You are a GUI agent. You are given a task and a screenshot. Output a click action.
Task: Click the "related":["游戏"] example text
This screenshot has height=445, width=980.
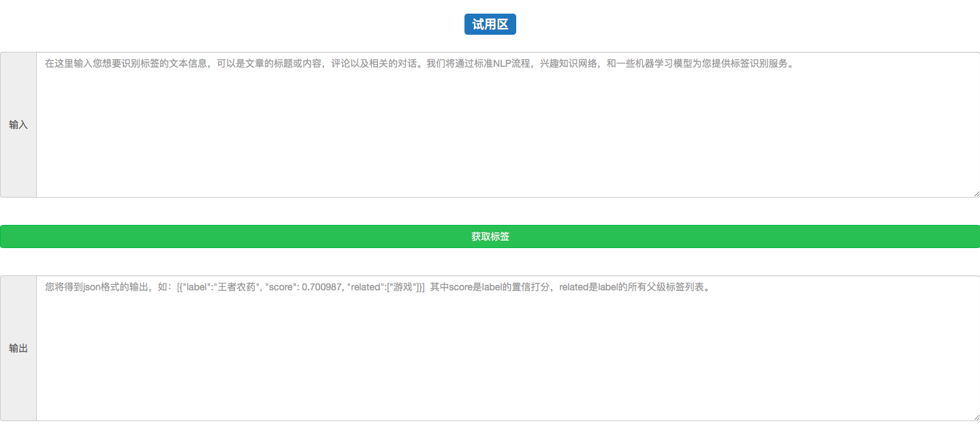pyautogui.click(x=385, y=288)
